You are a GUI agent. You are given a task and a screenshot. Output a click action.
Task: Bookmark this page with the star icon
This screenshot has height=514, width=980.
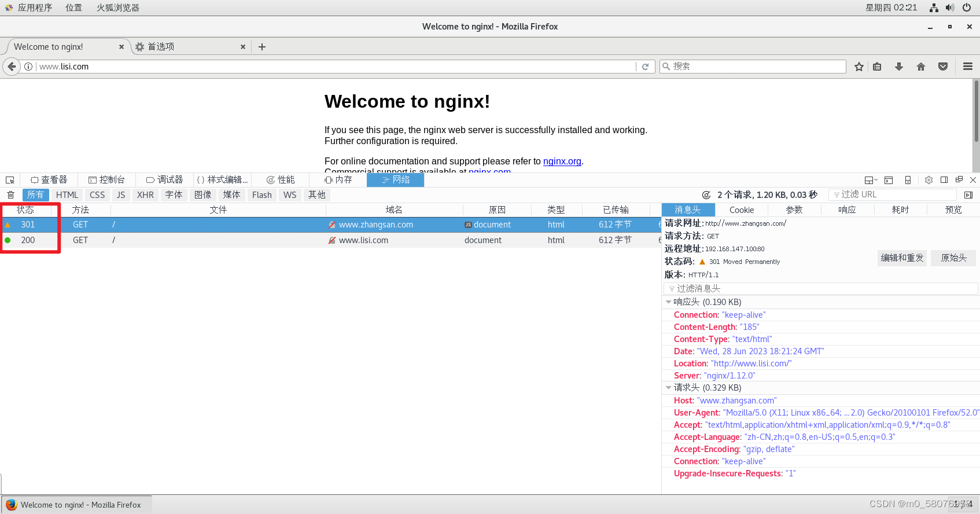pyautogui.click(x=859, y=67)
